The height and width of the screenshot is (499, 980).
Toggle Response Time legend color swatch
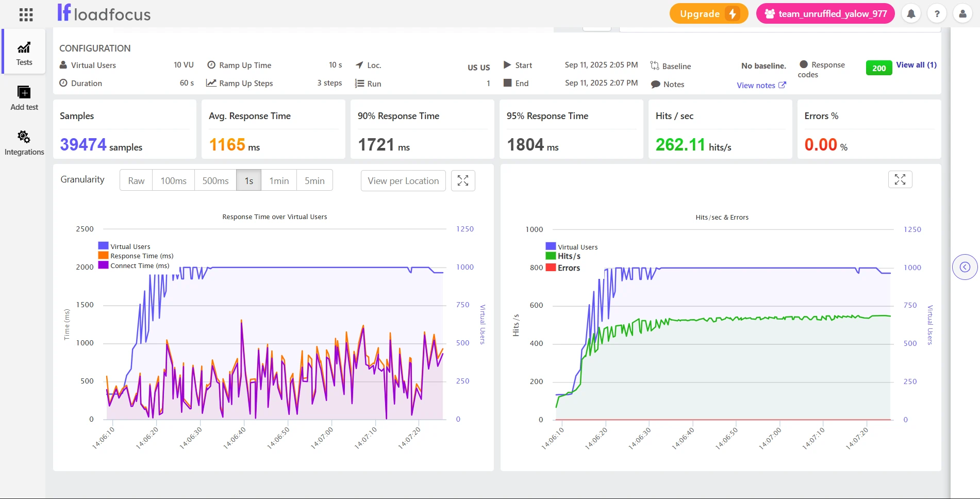[x=103, y=256]
